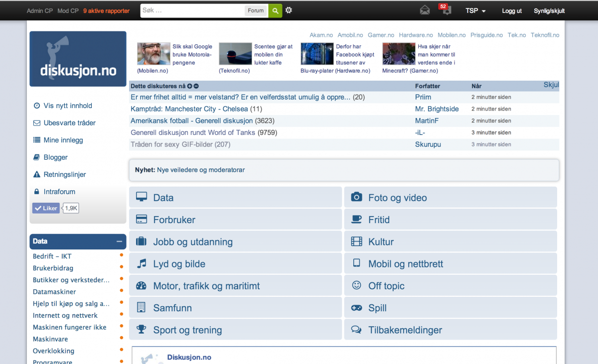Open the Prisguide.no link
Screen dimensions: 598x364
pos(486,35)
